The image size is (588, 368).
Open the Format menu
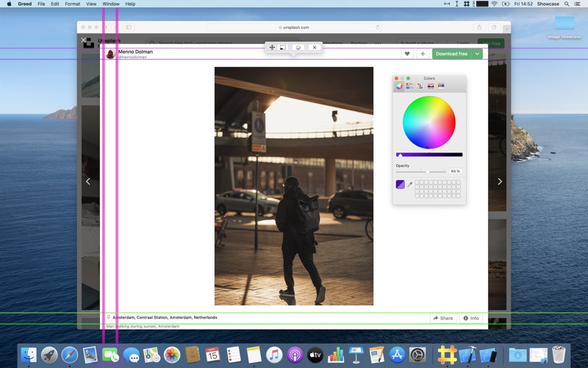72,4
